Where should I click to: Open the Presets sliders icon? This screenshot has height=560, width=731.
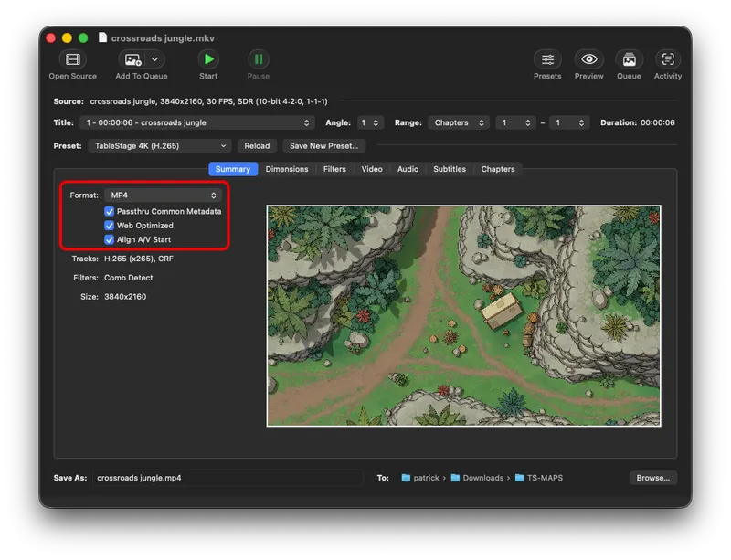[x=547, y=59]
